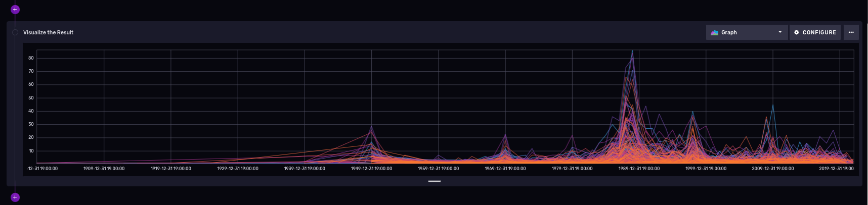Viewport: 868px width, 205px height.
Task: Click the tallest graph peak near 1989
Action: point(632,52)
